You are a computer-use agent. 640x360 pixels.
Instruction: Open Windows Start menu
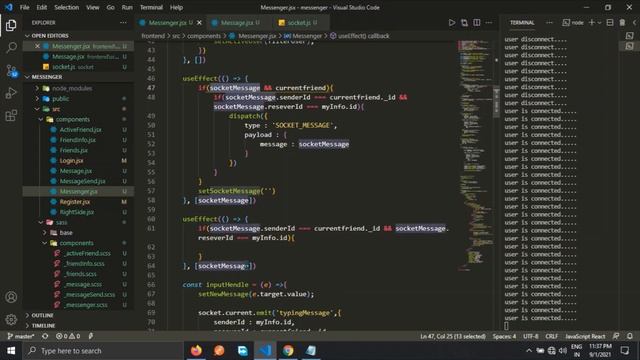click(x=11, y=351)
